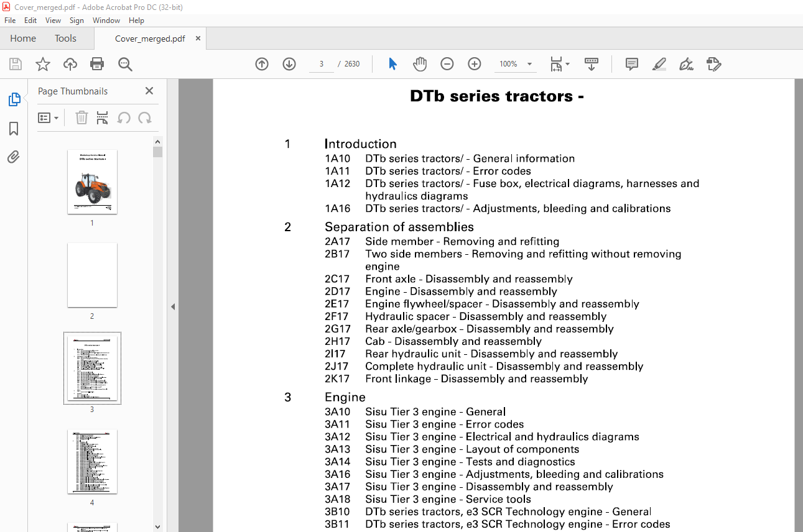This screenshot has height=532, width=803.
Task: Enable scrolling mode icon in toolbar
Action: 592,64
